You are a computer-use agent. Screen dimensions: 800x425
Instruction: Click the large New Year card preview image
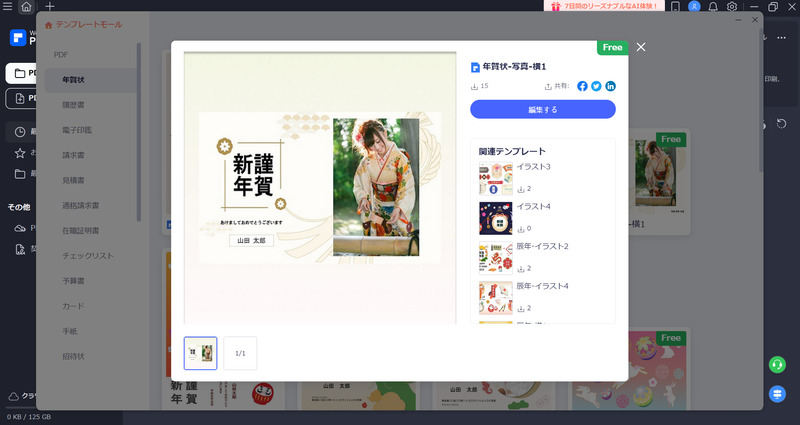pos(320,187)
